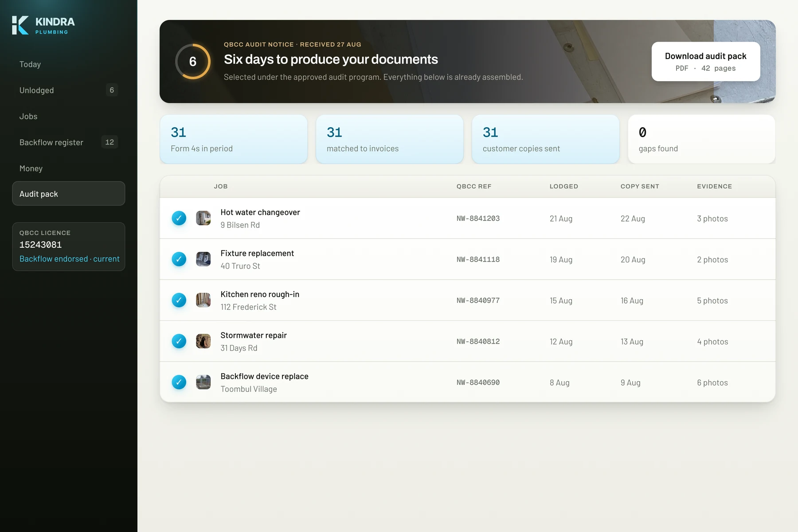Click the Kitchen reno rough-in job title

260,294
